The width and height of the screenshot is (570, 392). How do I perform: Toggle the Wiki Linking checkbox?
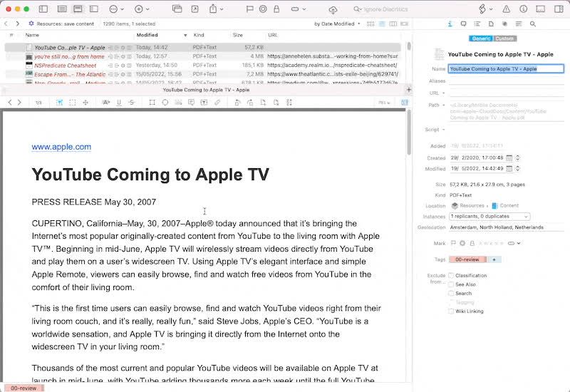451,311
